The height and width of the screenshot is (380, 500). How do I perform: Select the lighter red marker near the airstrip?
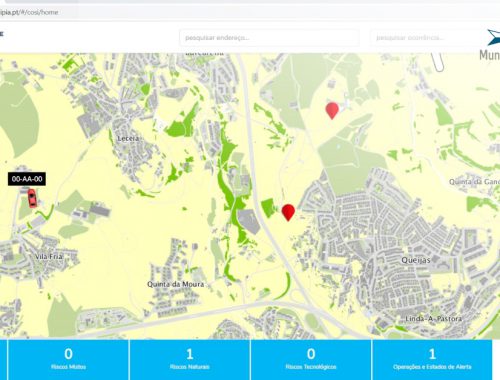[332, 110]
